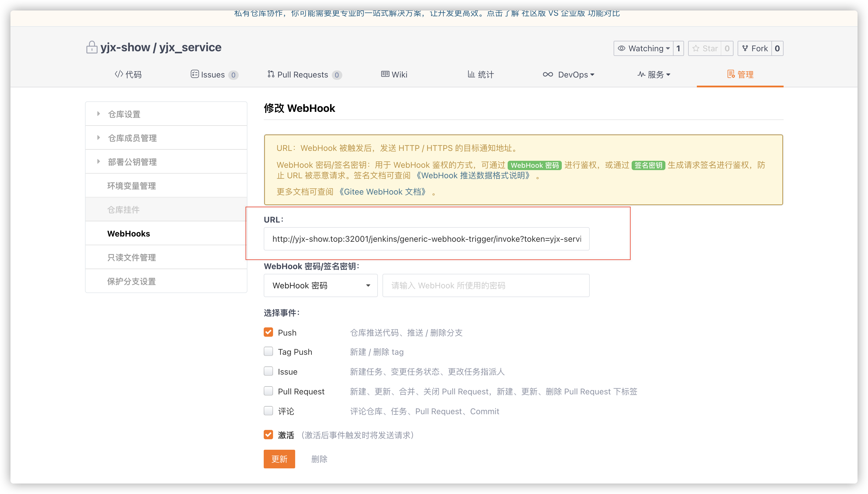Switch to the 管理 tab

(741, 74)
